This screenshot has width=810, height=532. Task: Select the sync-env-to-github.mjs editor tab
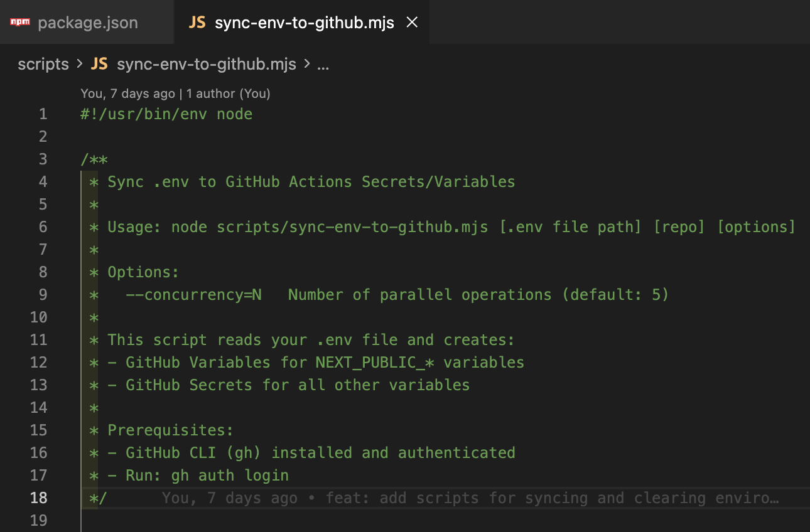pos(304,23)
